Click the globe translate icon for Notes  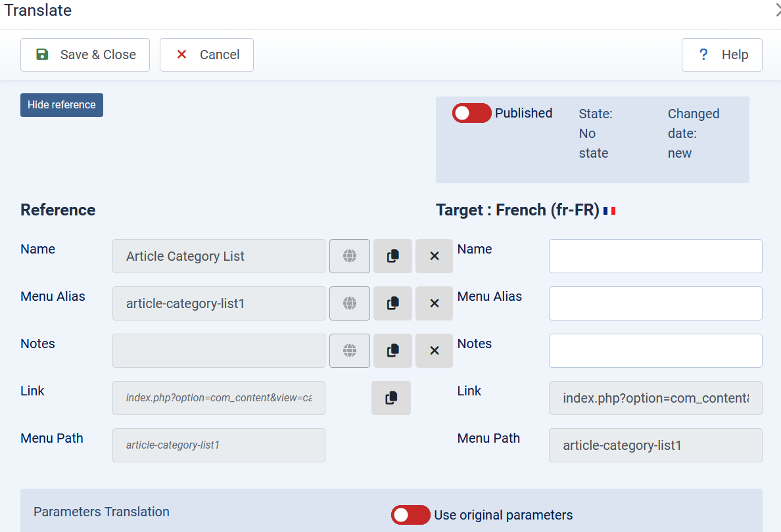pos(349,351)
